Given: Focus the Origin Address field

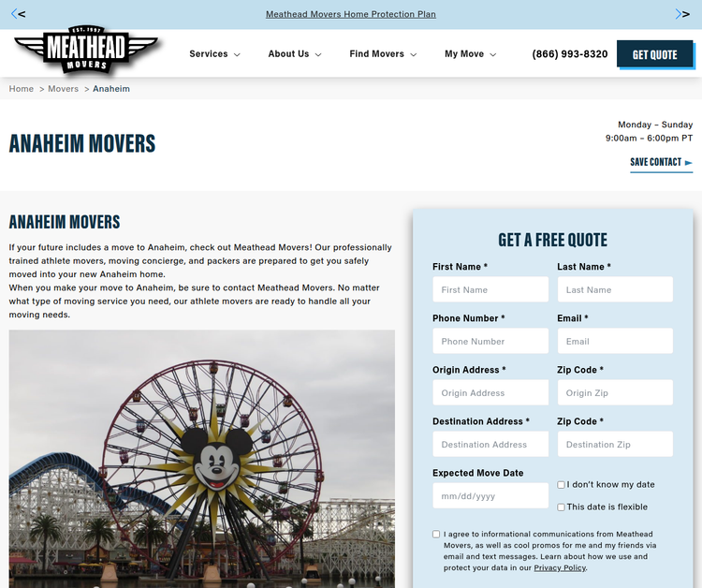Looking at the screenshot, I should pyautogui.click(x=490, y=392).
